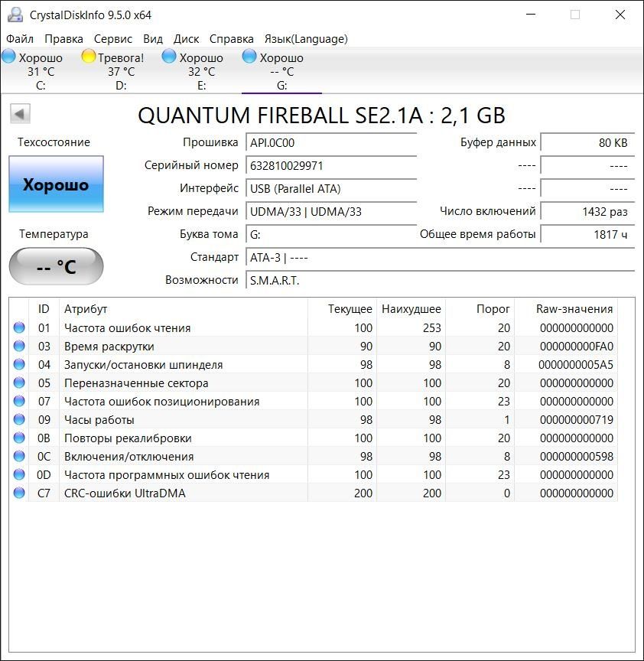Click power on count 1432 раз
Viewport: 644px width, 661px height.
[x=587, y=212]
